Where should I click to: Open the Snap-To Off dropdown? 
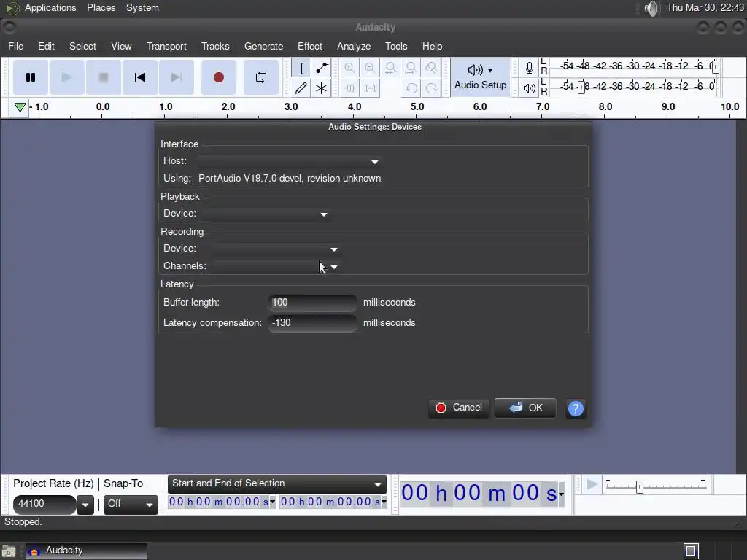pyautogui.click(x=131, y=505)
